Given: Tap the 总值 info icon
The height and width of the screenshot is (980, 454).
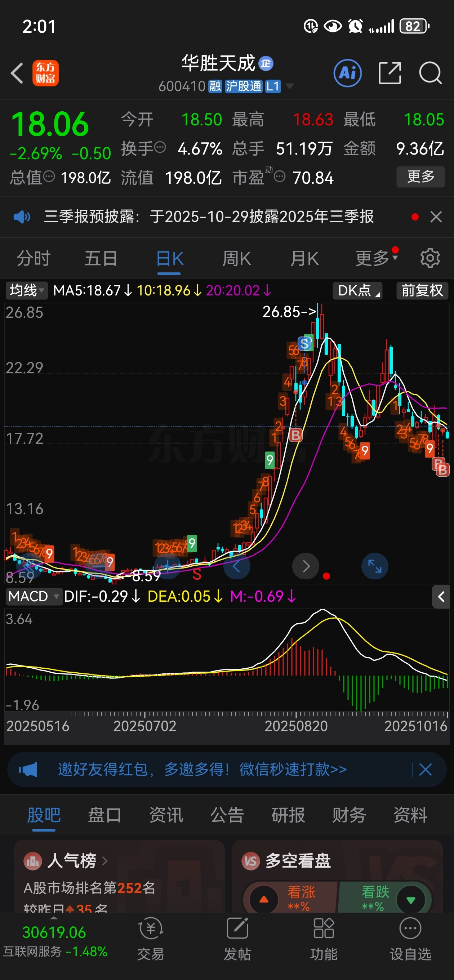Looking at the screenshot, I should tap(49, 177).
